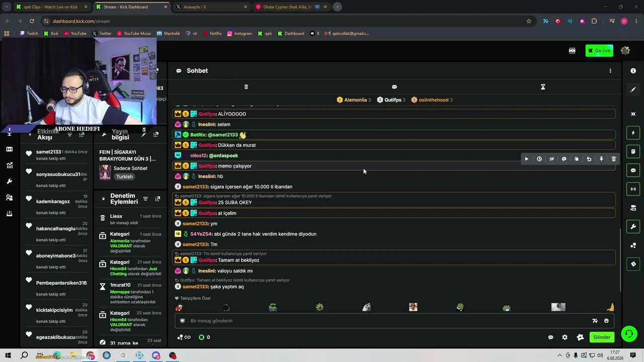Switch to the 'qati Clips - Watch Live on Kick' tab
Screen dimensions: 644x362
tap(52, 7)
